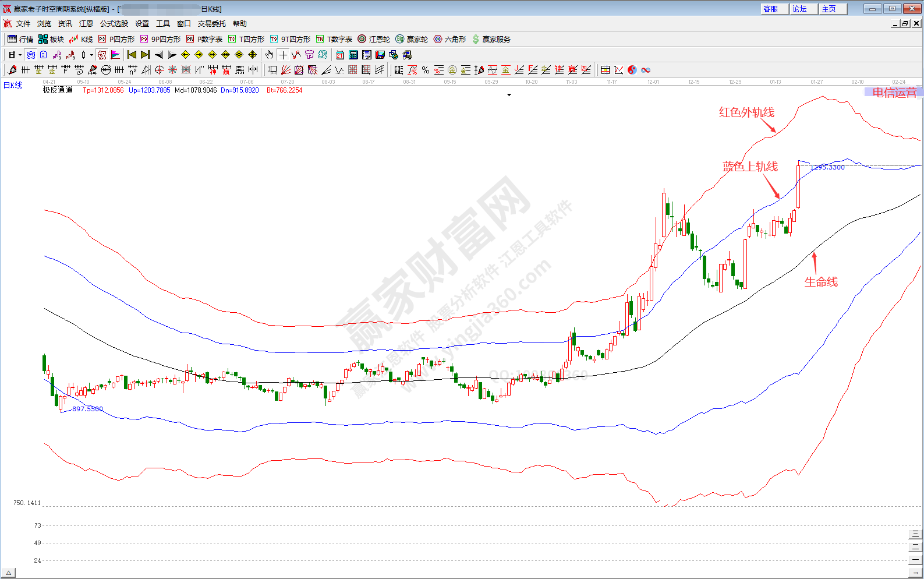Select the hand pan tool
The image size is (924, 579).
[x=269, y=55]
